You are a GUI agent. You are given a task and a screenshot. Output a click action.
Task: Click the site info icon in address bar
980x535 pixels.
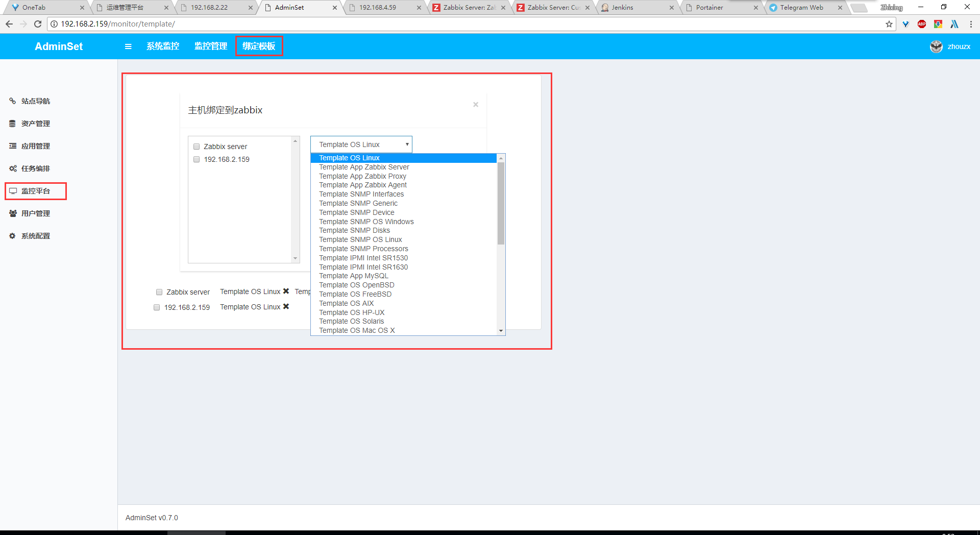tap(54, 24)
